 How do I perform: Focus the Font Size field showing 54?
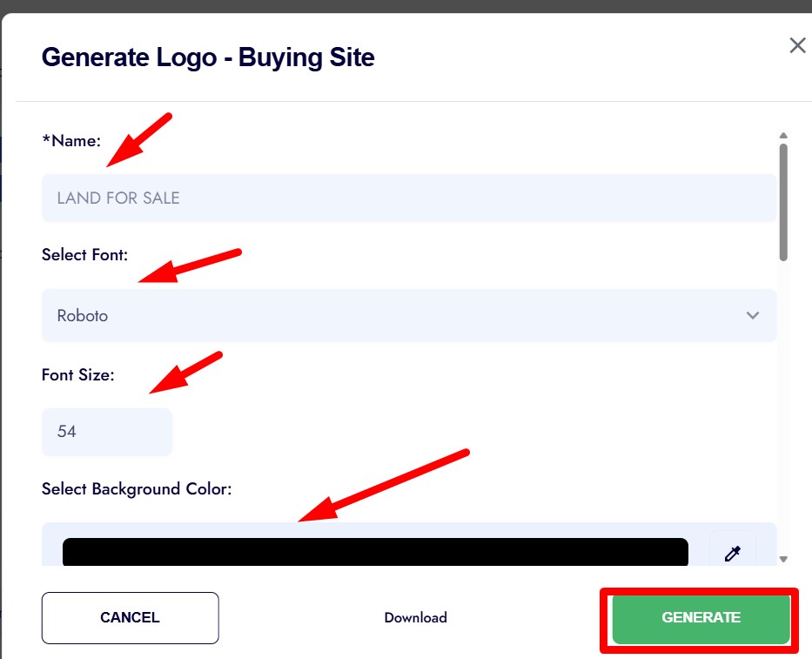pyautogui.click(x=106, y=432)
